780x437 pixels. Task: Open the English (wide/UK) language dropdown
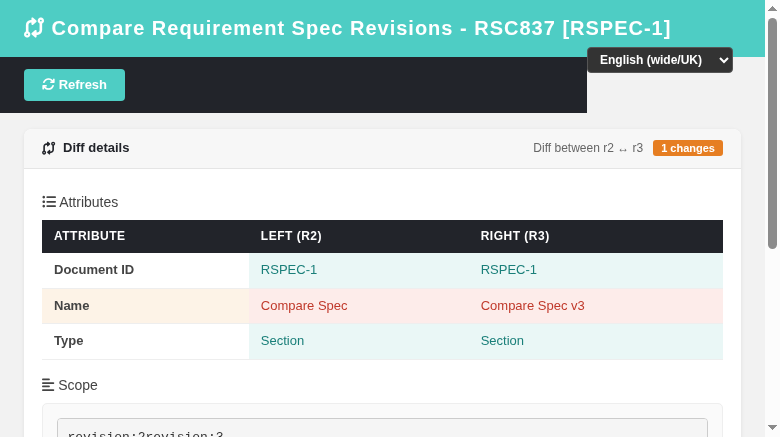pyautogui.click(x=660, y=60)
